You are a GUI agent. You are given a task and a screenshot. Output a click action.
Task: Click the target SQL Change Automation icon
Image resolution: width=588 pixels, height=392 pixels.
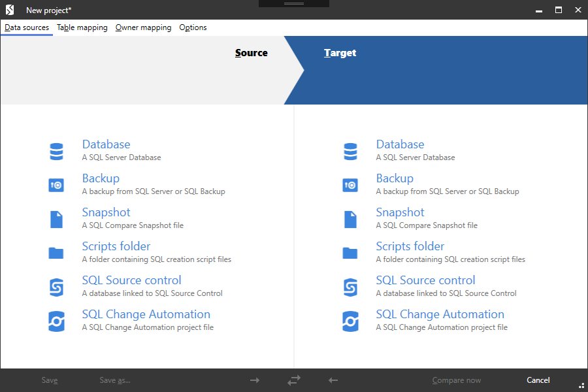click(350, 321)
